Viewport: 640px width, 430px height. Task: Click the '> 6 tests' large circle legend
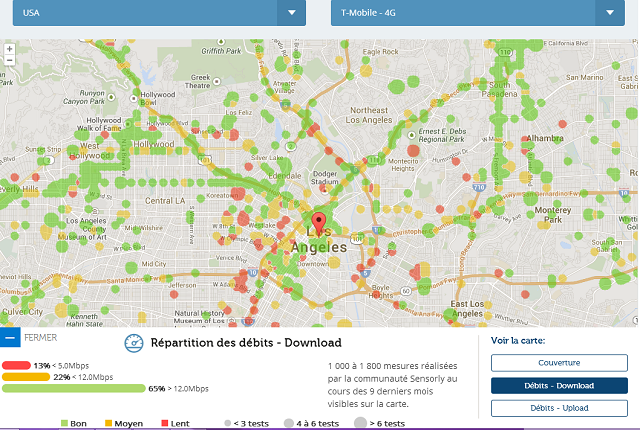click(361, 423)
